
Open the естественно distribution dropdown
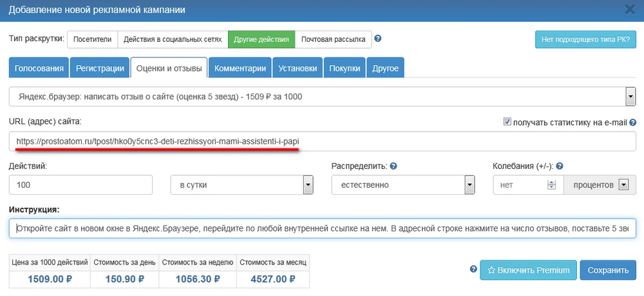coord(469,185)
